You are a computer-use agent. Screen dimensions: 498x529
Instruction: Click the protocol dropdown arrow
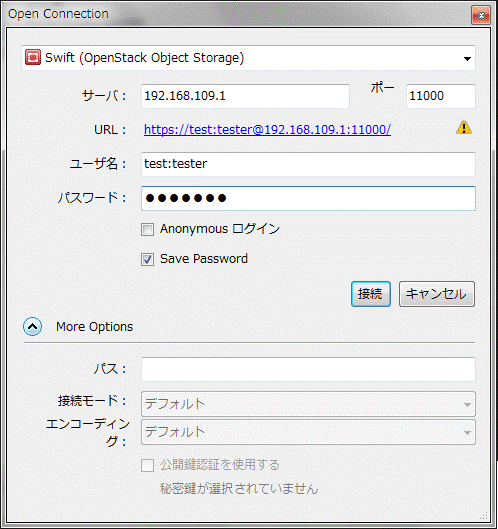pos(467,59)
